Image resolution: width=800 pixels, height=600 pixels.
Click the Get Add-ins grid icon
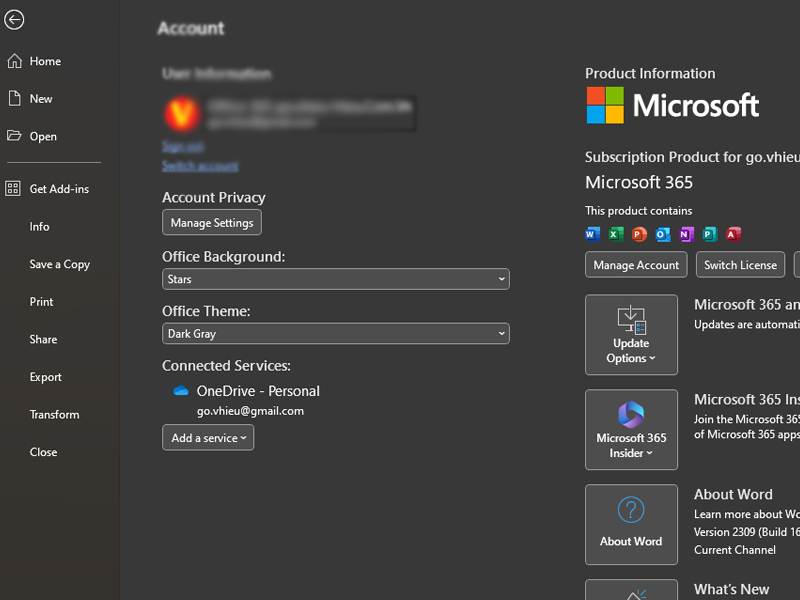(13, 189)
